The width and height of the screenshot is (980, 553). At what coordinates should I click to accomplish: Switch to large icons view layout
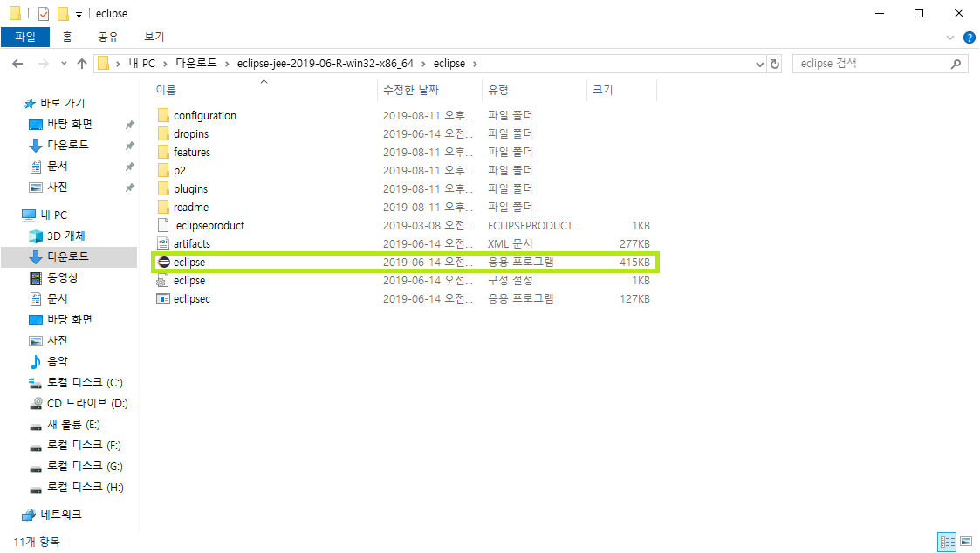pyautogui.click(x=966, y=541)
